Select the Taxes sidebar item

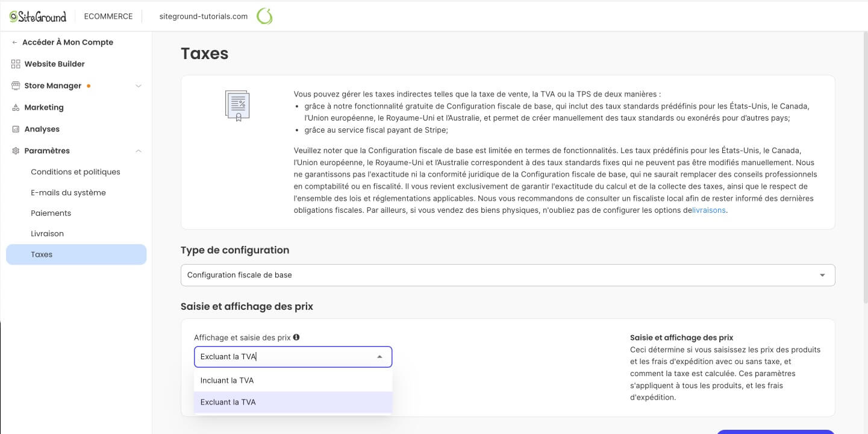76,254
